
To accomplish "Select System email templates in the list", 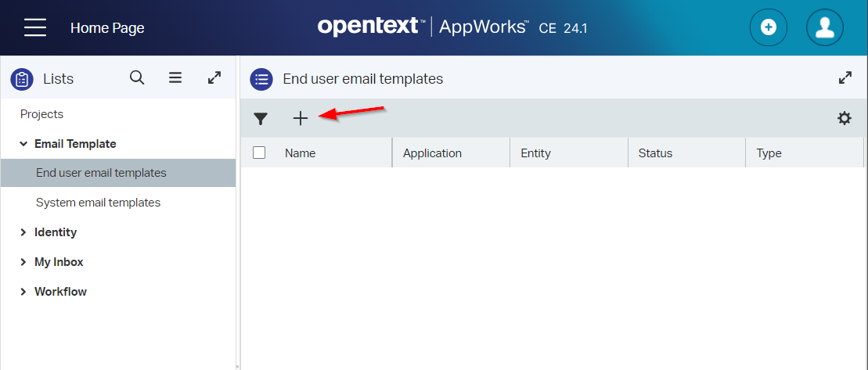I will click(98, 203).
